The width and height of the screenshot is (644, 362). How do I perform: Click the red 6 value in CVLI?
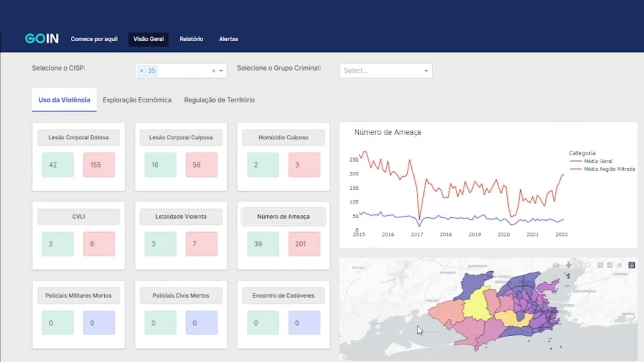click(99, 244)
